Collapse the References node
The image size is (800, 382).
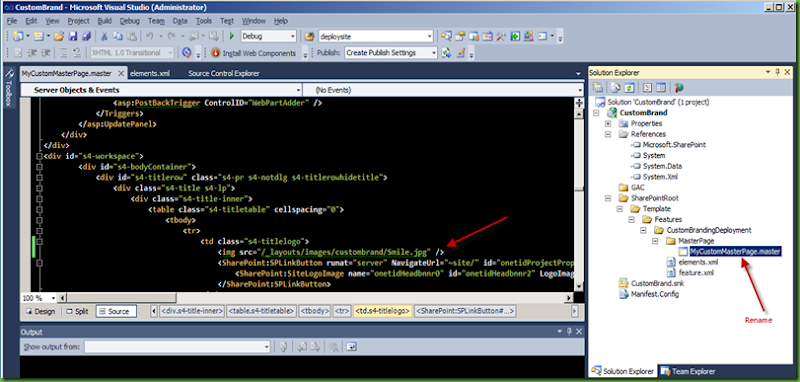tap(608, 134)
